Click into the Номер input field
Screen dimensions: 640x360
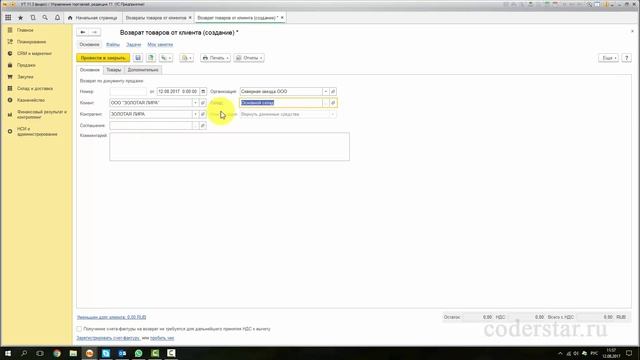[x=128, y=91]
